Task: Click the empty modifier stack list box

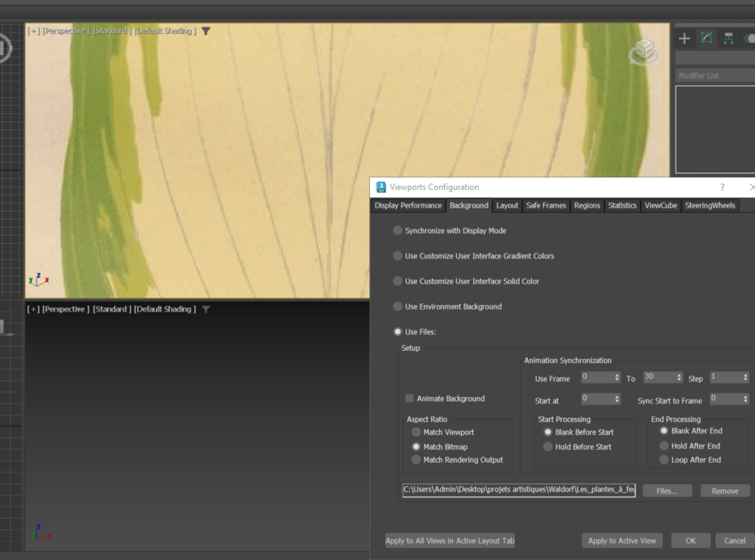Action: tap(715, 130)
